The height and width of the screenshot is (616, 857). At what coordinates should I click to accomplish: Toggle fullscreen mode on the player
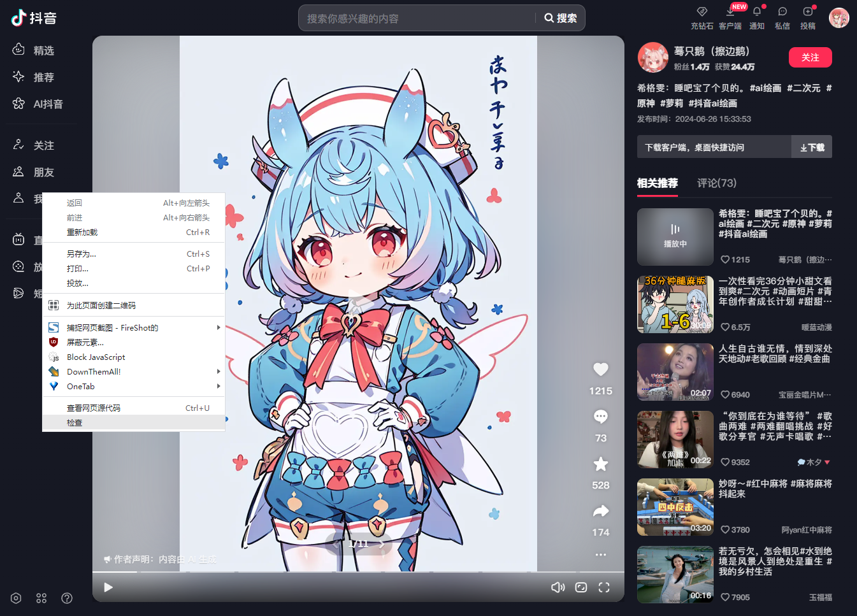tap(604, 587)
